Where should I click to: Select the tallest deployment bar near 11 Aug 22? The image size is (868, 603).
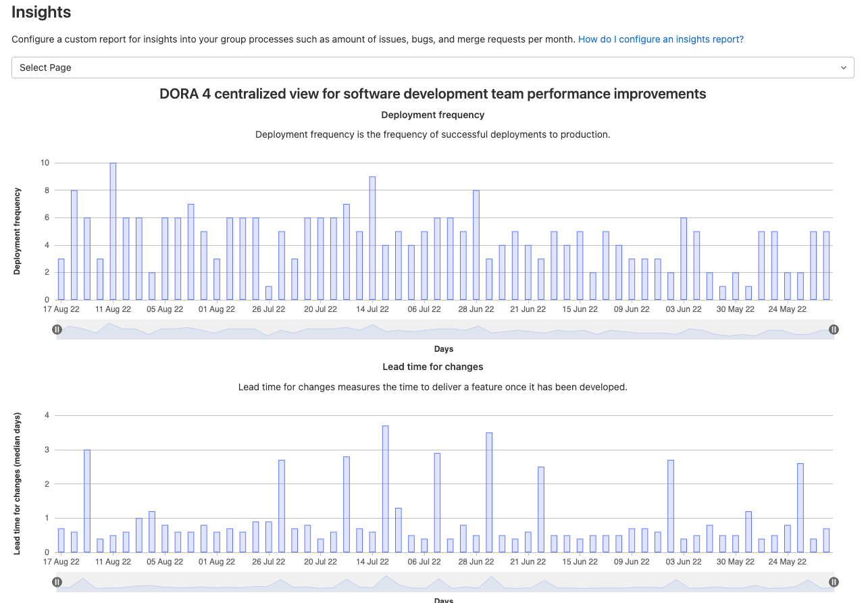click(x=111, y=230)
